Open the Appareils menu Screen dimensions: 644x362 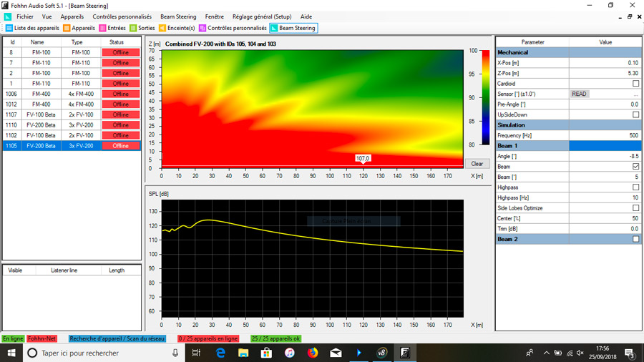72,17
